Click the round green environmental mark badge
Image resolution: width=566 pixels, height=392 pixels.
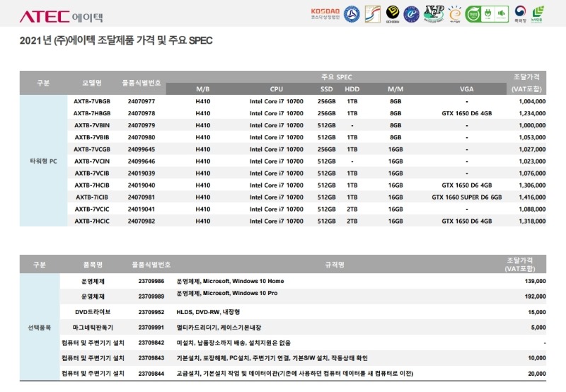click(x=473, y=14)
